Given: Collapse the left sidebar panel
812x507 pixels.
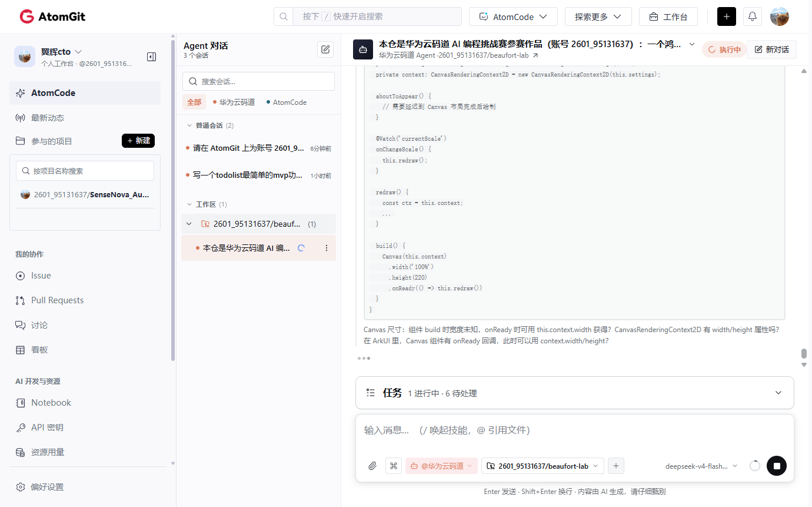Looking at the screenshot, I should click(x=151, y=57).
